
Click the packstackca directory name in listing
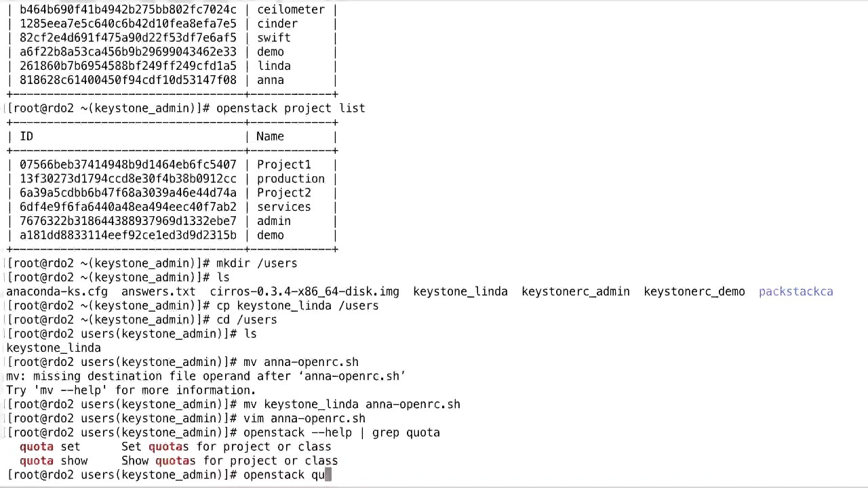795,291
